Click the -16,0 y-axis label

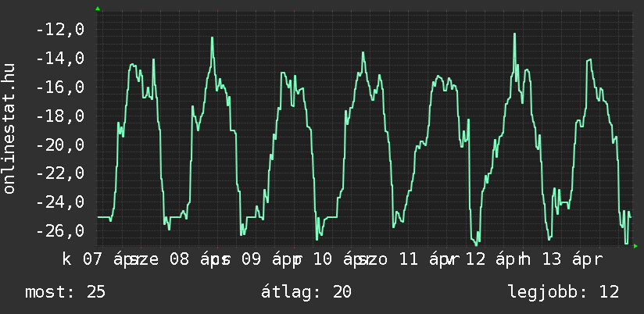[x=60, y=87]
